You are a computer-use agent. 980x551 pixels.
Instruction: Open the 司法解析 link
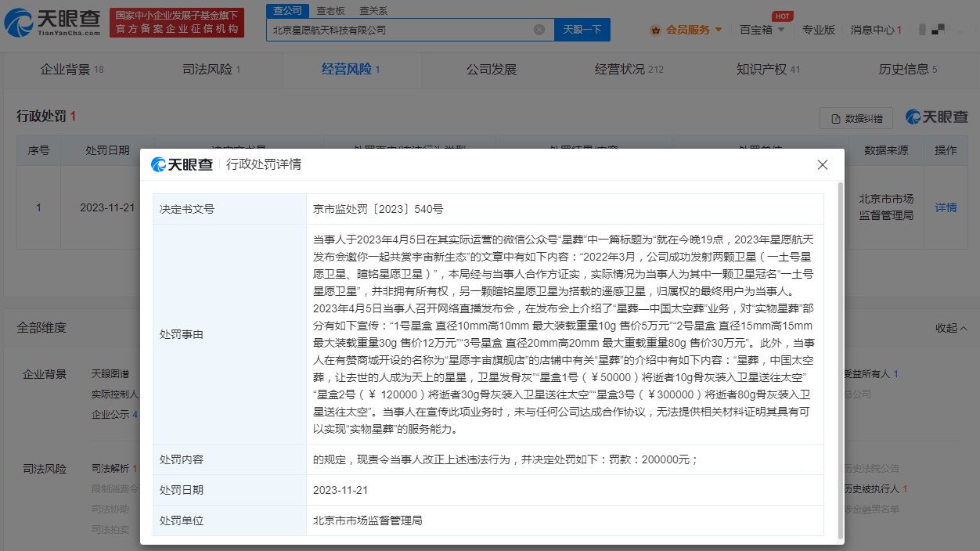point(114,469)
